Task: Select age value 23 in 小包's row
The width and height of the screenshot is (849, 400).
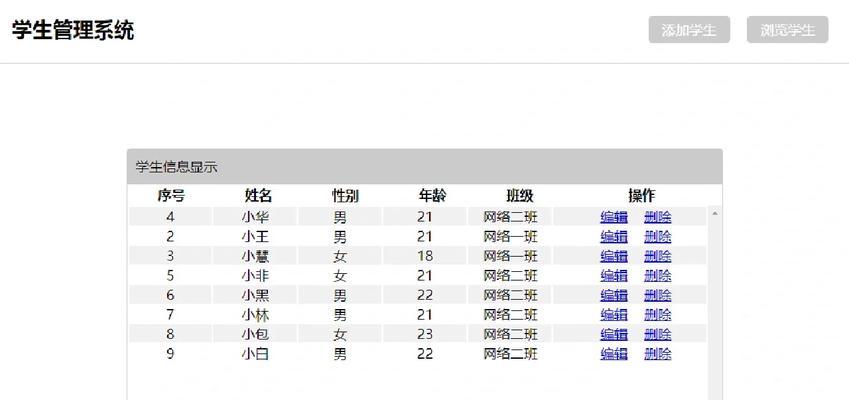Action: pyautogui.click(x=425, y=334)
